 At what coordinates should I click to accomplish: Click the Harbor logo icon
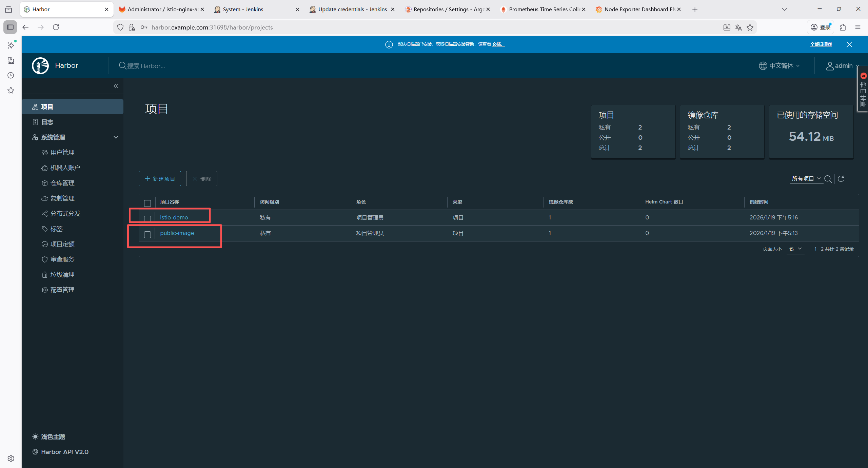(x=40, y=65)
